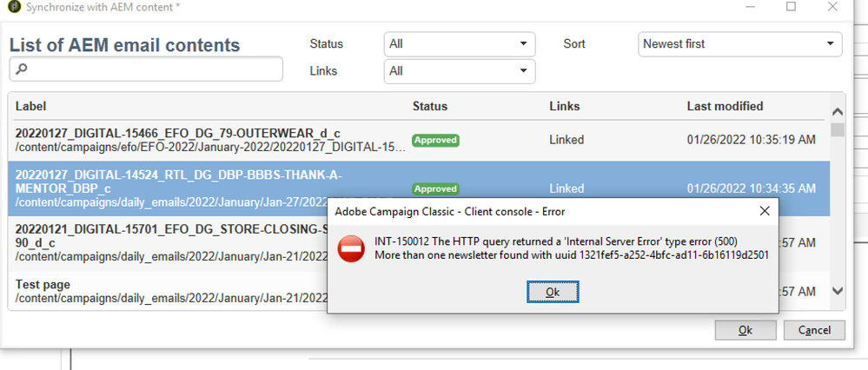This screenshot has width=868, height=370.
Task: Click the Synchronize window app icon
Action: 13,7
